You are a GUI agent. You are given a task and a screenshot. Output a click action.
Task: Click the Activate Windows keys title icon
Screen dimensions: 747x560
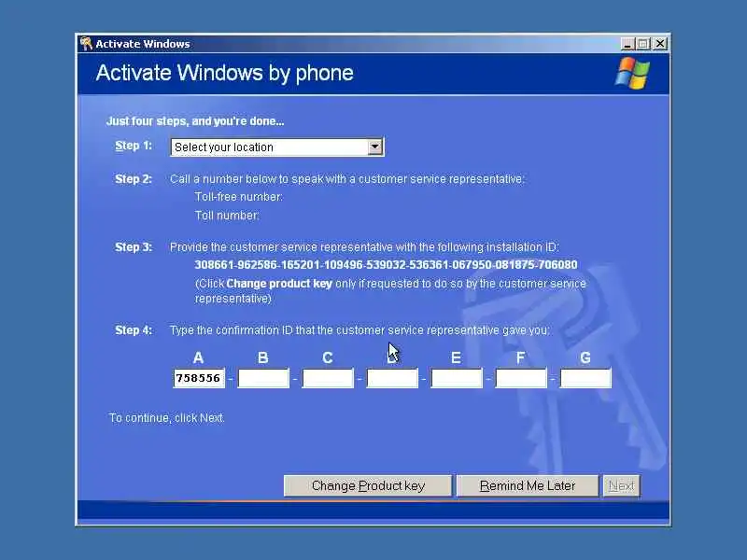click(x=86, y=43)
